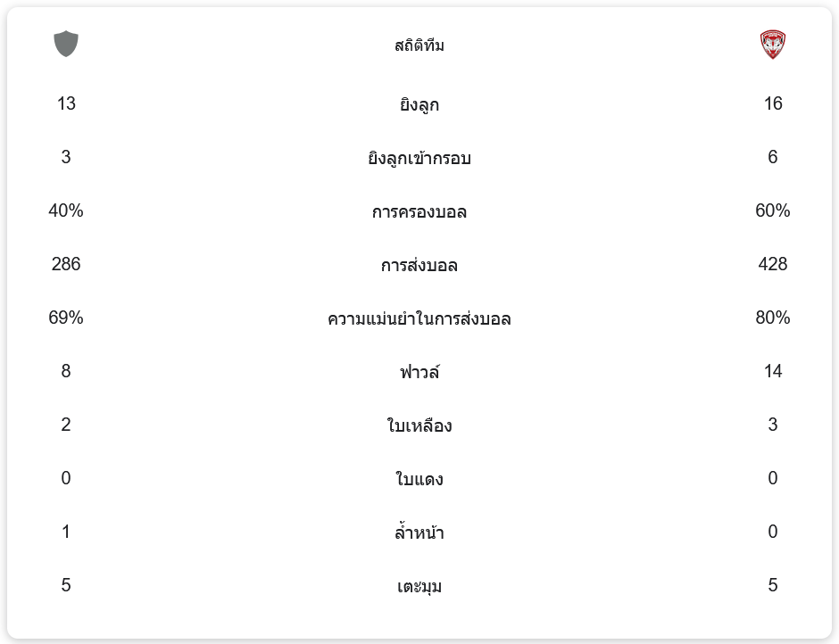Viewport: 839px width, 644px height.
Task: Click the away team's 60% possession value
Action: tap(772, 211)
